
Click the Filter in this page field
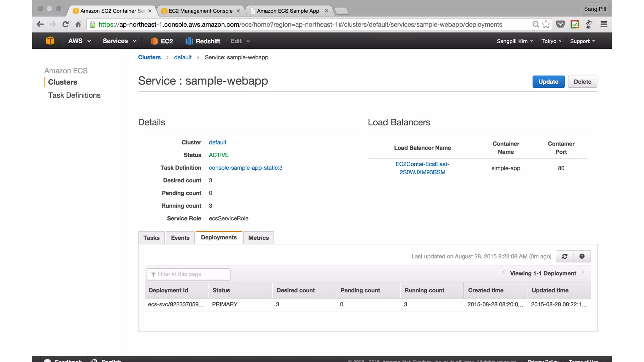coord(189,274)
